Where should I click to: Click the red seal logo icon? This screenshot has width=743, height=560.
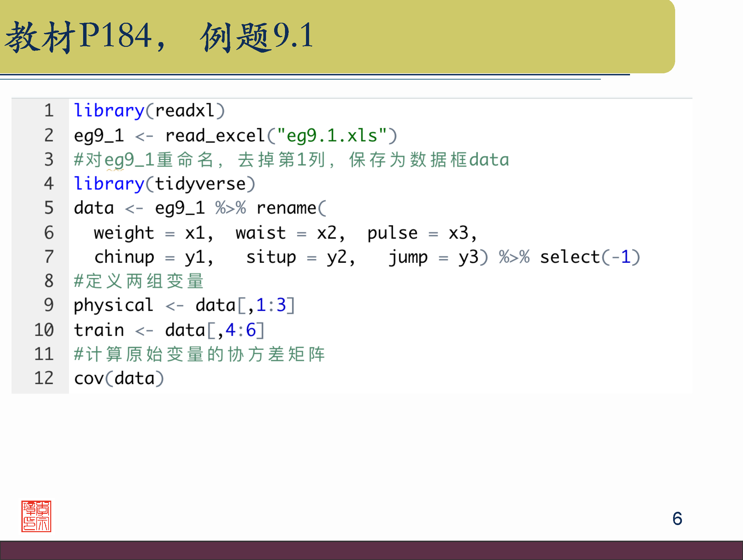pyautogui.click(x=36, y=516)
